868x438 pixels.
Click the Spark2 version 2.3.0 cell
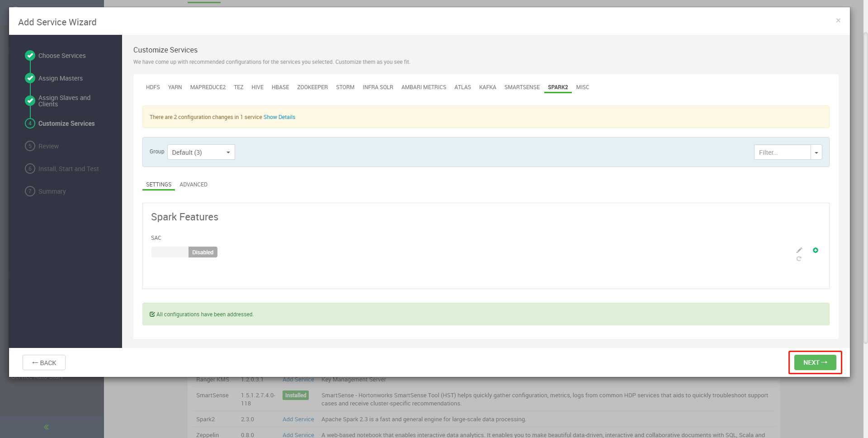click(x=247, y=419)
